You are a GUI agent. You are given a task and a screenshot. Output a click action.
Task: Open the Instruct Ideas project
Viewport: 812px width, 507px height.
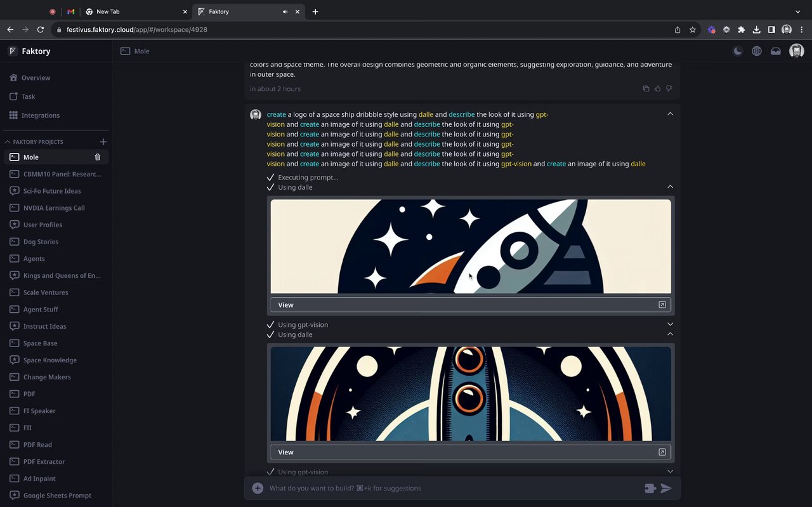56,326
